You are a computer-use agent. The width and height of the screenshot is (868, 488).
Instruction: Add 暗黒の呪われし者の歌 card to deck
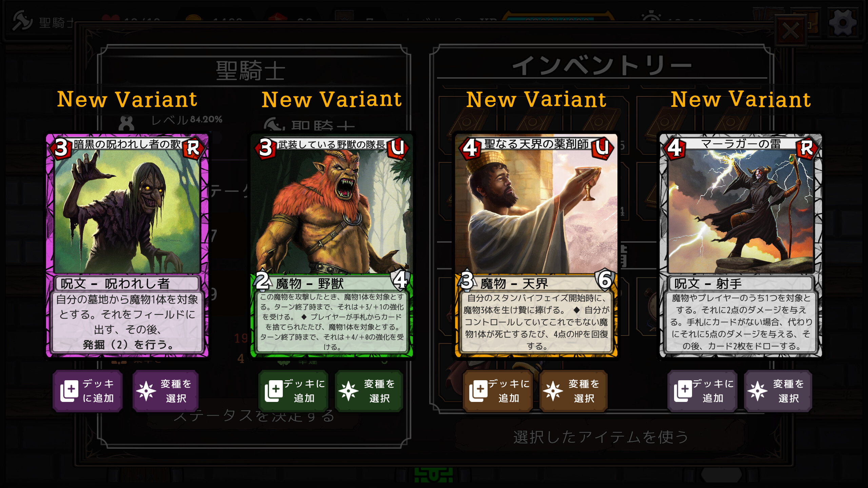point(87,391)
